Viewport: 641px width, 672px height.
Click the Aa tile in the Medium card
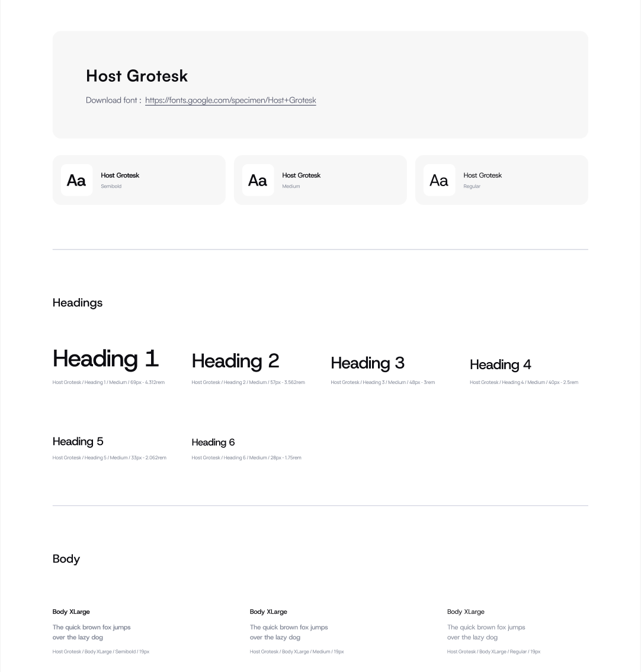pos(258,180)
